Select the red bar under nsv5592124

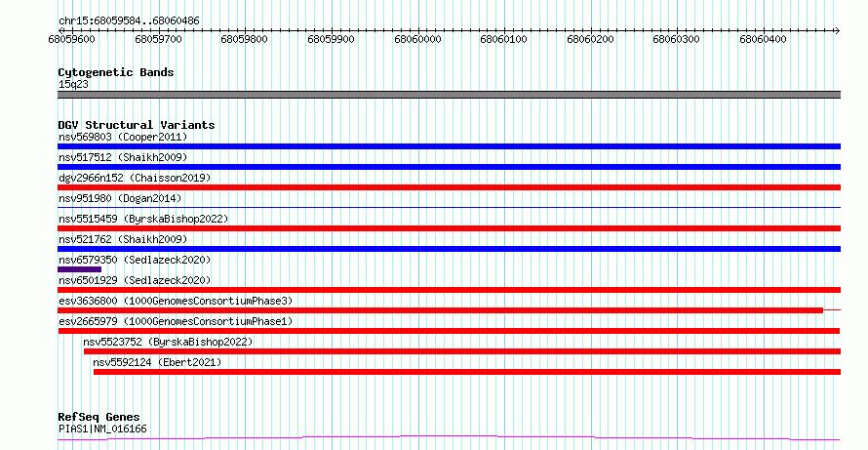(x=467, y=372)
